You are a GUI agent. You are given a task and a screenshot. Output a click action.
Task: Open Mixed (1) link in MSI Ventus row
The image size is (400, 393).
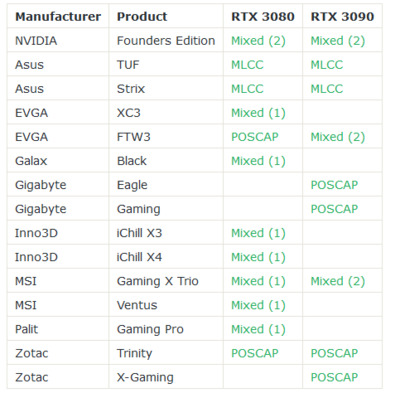pyautogui.click(x=258, y=305)
